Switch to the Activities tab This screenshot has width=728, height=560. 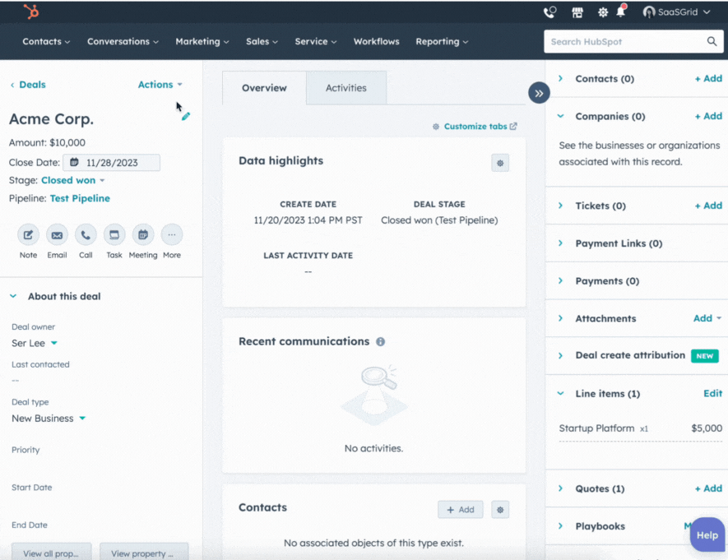345,87
